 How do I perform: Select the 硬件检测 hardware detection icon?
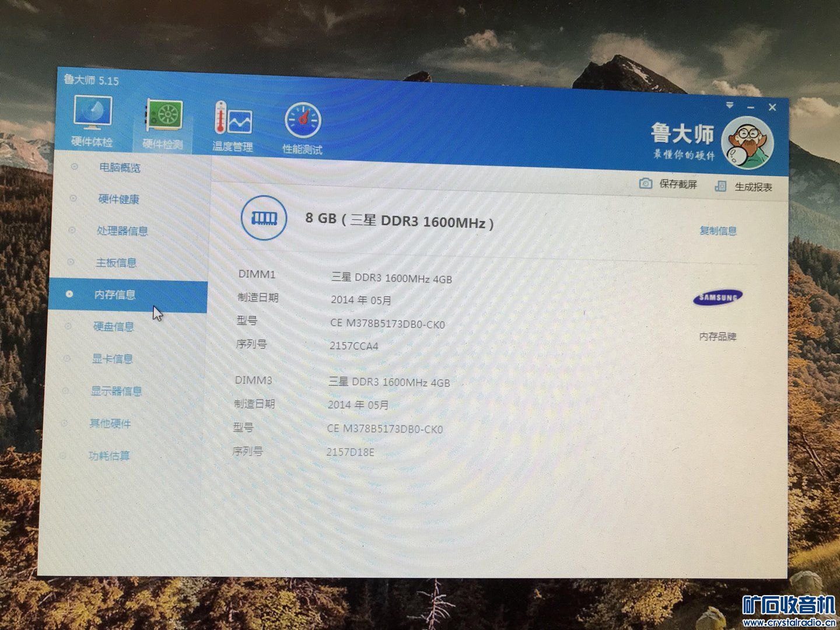coord(164,124)
